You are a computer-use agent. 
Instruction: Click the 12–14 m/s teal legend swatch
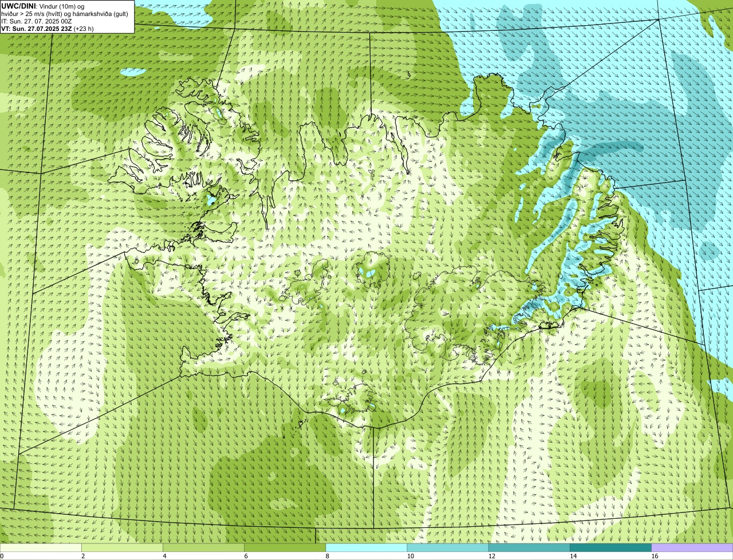tap(529, 548)
